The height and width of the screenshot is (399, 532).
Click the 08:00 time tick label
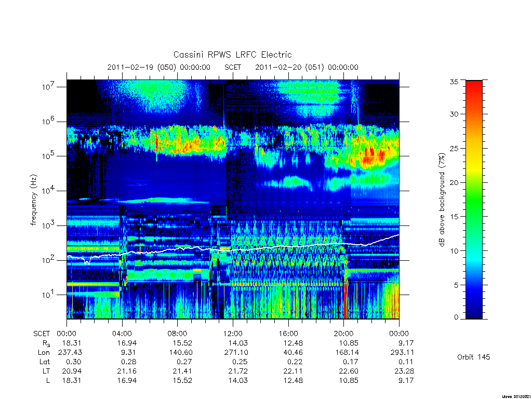tap(177, 334)
